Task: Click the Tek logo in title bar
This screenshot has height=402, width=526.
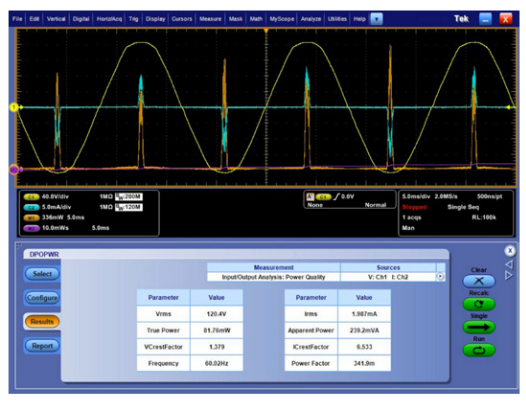Action: (x=461, y=19)
